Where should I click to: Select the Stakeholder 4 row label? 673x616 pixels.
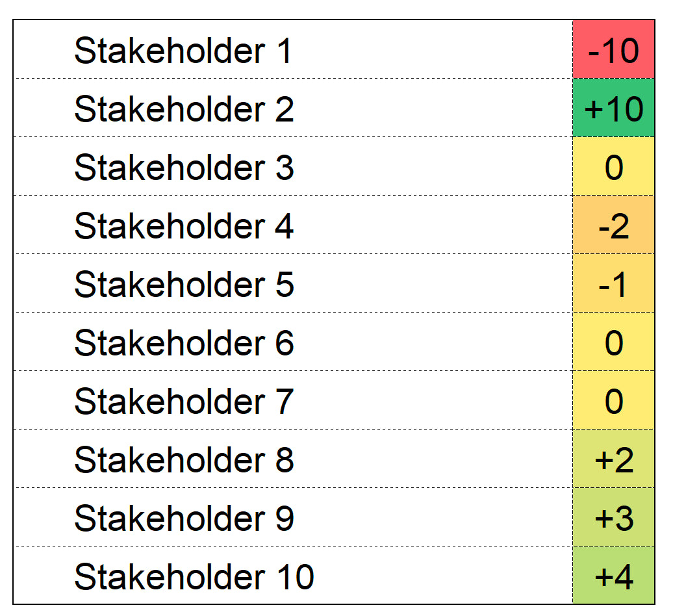184,226
